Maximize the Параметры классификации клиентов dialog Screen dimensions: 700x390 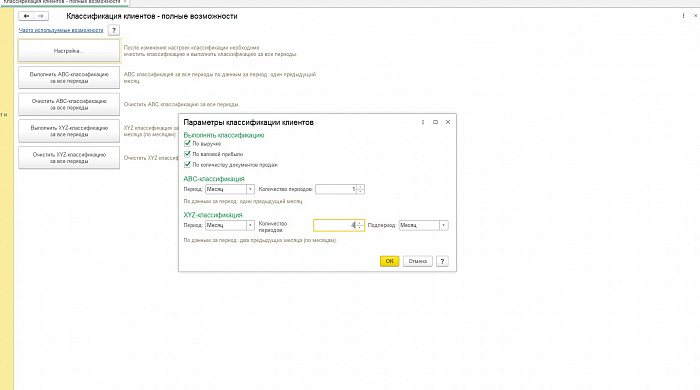pyautogui.click(x=435, y=122)
